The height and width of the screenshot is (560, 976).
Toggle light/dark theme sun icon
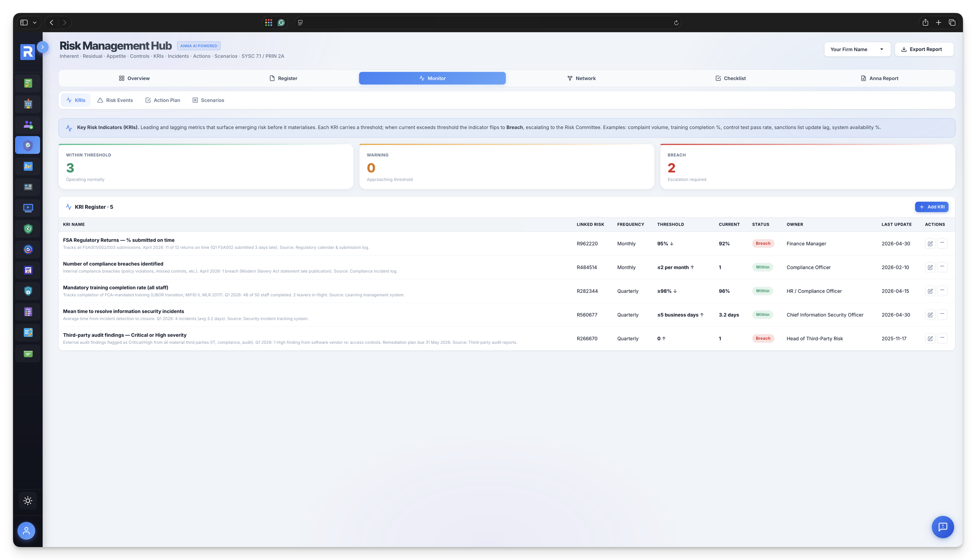(x=28, y=501)
